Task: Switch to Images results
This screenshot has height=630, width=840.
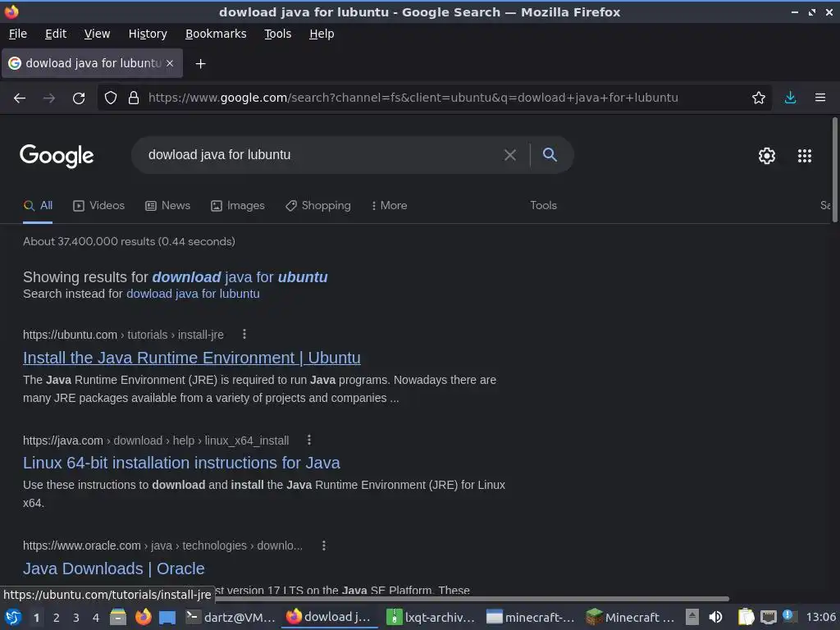Action: [x=238, y=206]
